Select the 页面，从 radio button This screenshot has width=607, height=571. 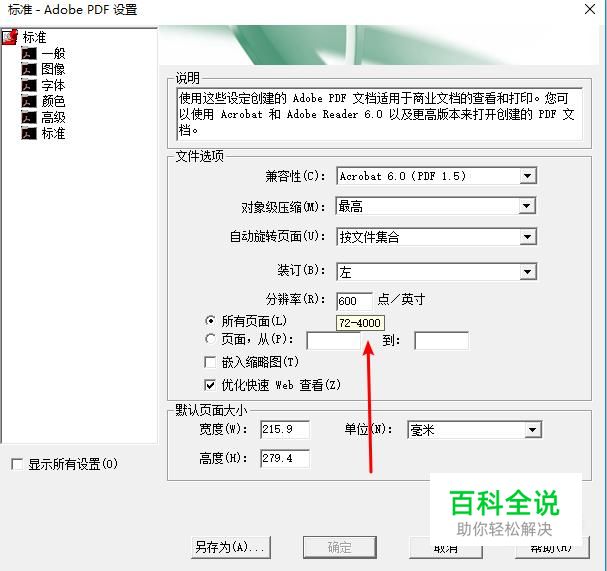[210, 339]
